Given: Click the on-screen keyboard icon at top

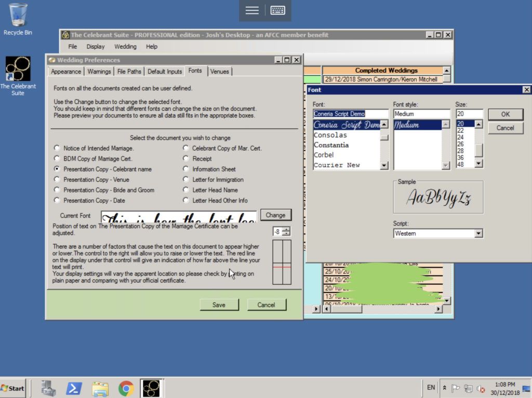Looking at the screenshot, I should [278, 10].
